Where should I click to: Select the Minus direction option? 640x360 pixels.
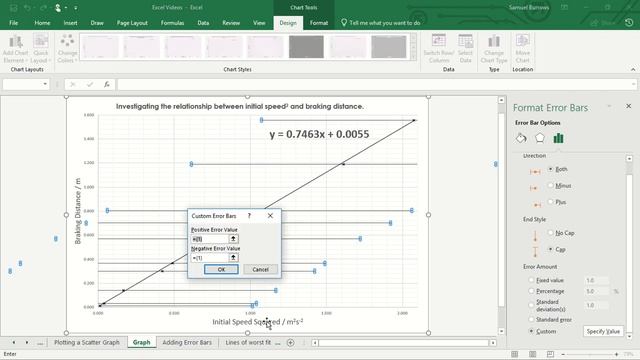(550, 186)
